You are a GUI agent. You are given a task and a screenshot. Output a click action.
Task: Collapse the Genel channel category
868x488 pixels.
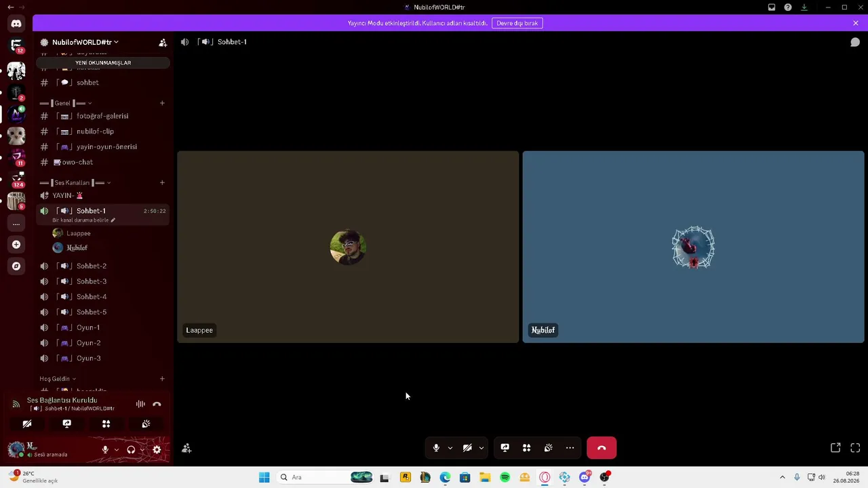(66, 103)
